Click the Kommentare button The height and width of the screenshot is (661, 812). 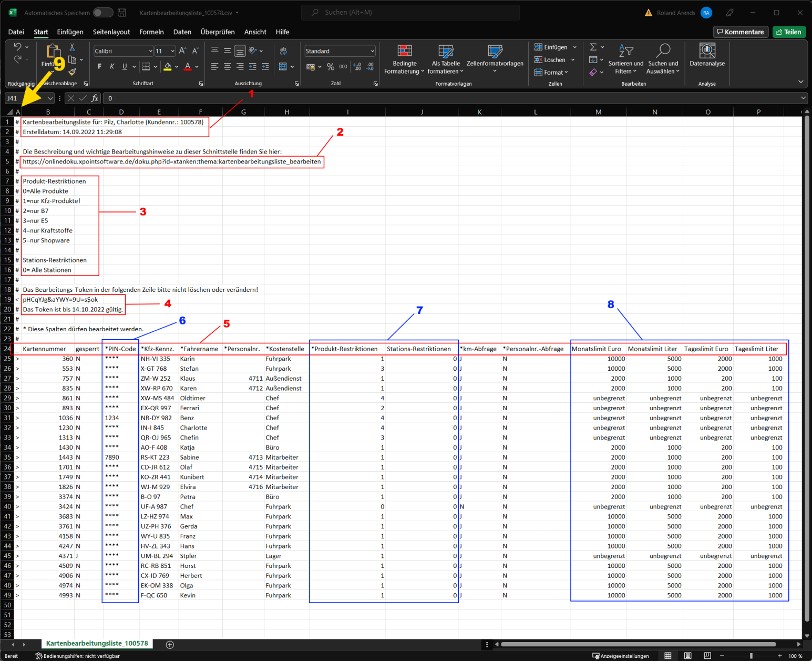click(741, 32)
